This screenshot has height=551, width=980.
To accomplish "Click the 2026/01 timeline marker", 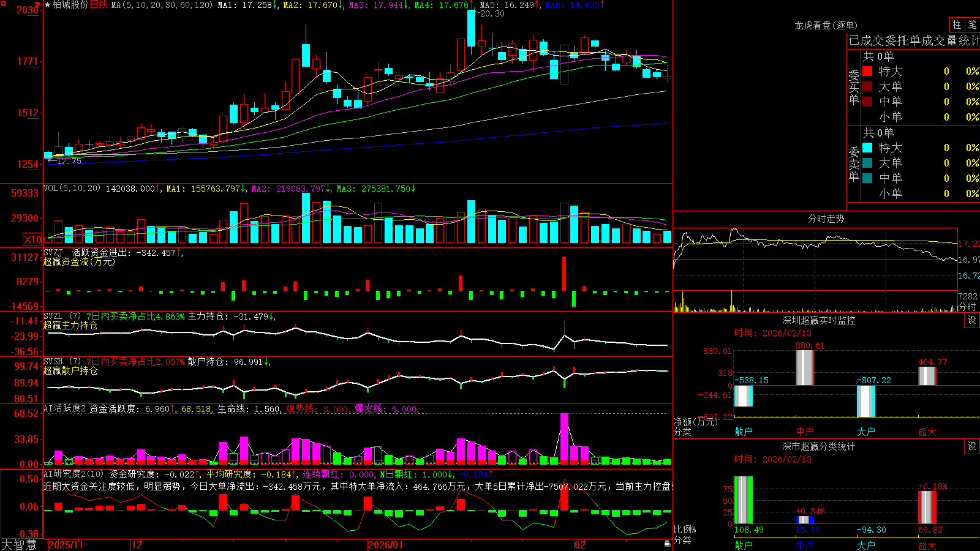I will click(x=385, y=545).
